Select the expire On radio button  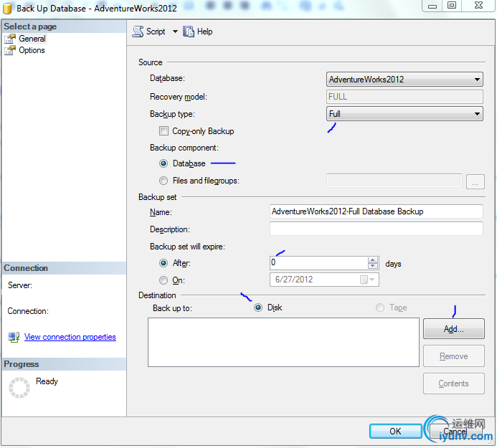164,280
